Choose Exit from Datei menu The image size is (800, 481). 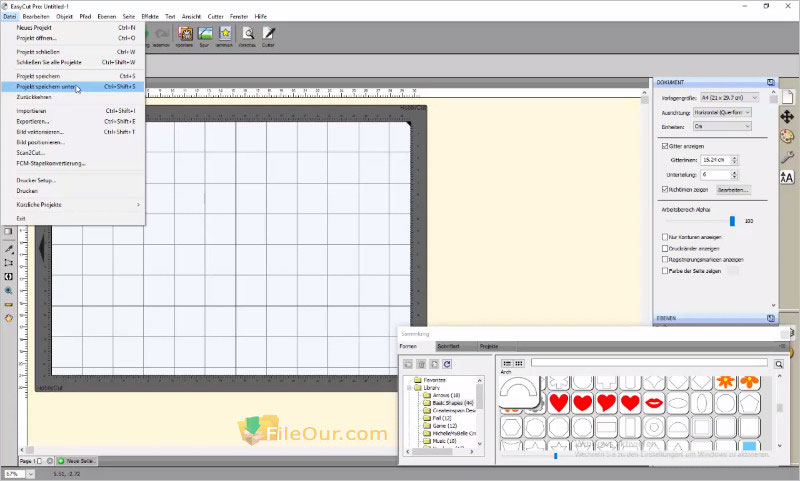pos(72,218)
